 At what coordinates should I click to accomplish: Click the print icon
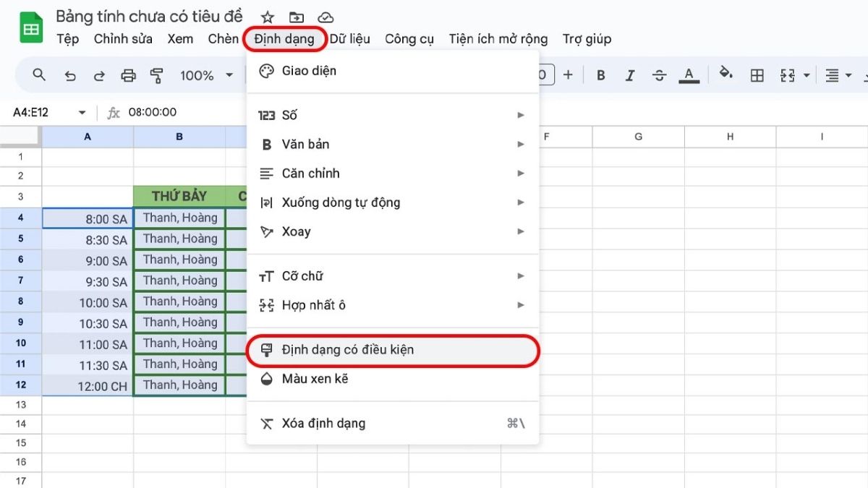[x=128, y=75]
